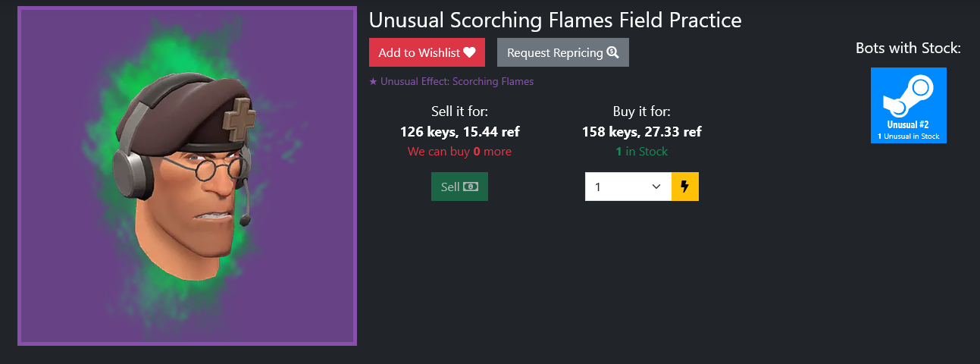Click the '1 Unusual in Stock' bot label
Image resolution: width=980 pixels, height=364 pixels.
(x=908, y=136)
